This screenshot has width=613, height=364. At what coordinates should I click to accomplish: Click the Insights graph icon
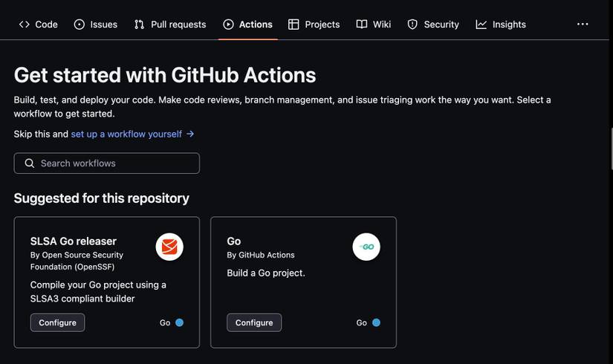pos(481,25)
